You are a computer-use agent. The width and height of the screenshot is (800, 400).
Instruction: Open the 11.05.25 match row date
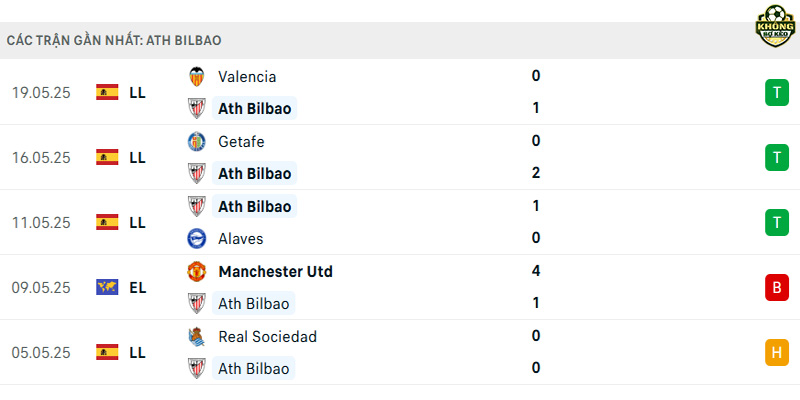(x=41, y=223)
